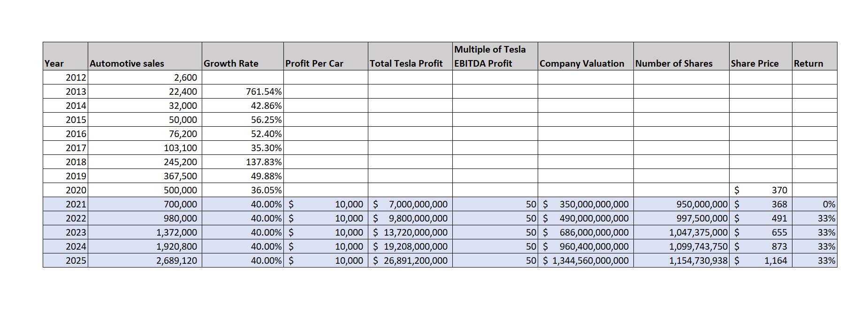The image size is (868, 314).
Task: Click the Growth Rate header cell
Action: tap(243, 56)
